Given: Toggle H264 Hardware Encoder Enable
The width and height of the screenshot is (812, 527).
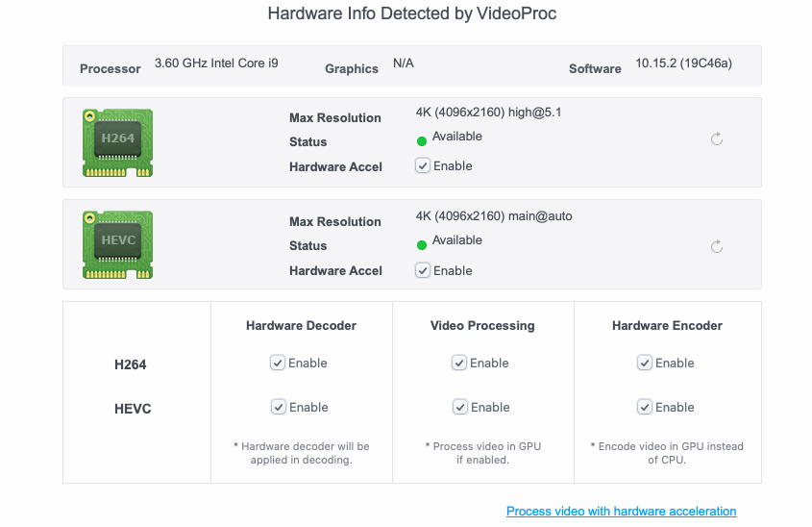Looking at the screenshot, I should point(645,363).
